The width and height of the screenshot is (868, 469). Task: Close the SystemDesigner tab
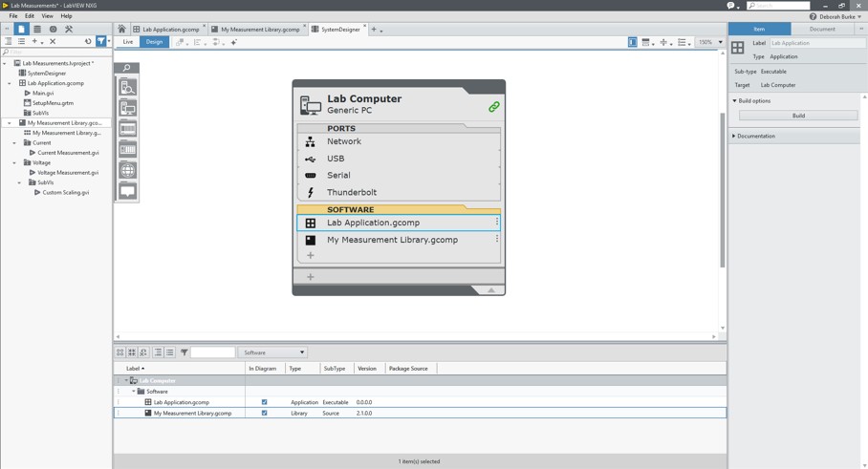click(364, 26)
